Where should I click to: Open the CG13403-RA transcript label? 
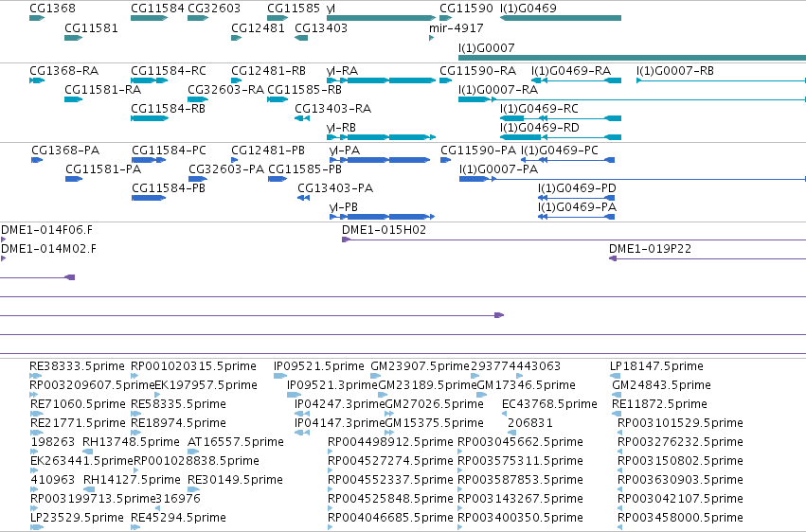click(333, 109)
